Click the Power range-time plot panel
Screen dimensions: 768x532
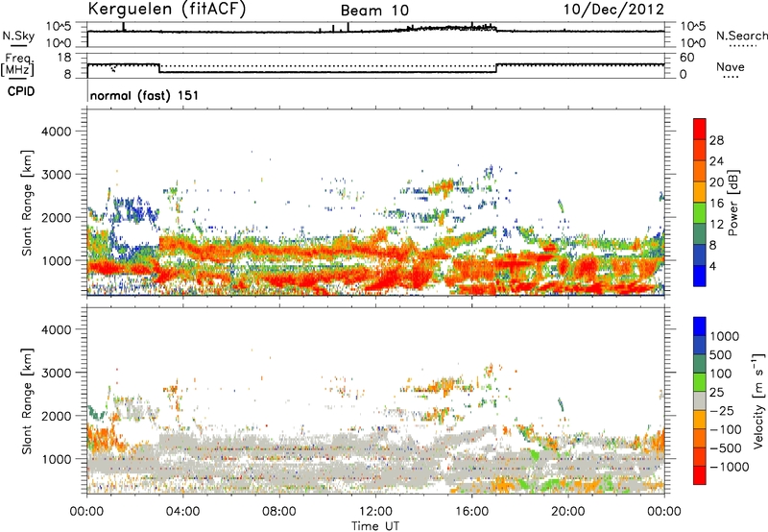(x=375, y=203)
